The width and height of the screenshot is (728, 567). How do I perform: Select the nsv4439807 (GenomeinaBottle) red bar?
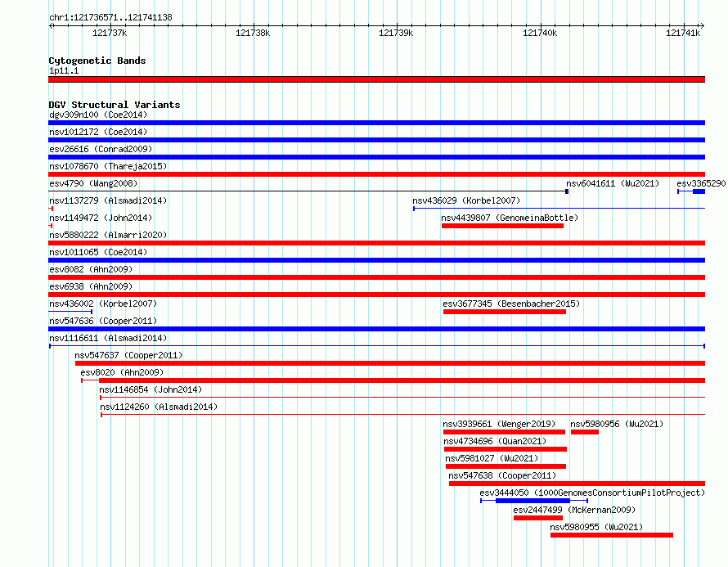pyautogui.click(x=502, y=226)
